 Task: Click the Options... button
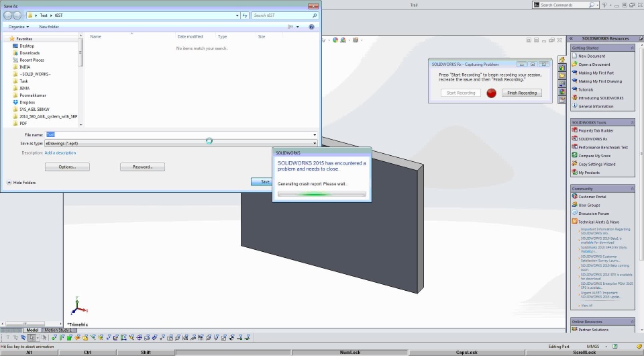[x=67, y=167]
